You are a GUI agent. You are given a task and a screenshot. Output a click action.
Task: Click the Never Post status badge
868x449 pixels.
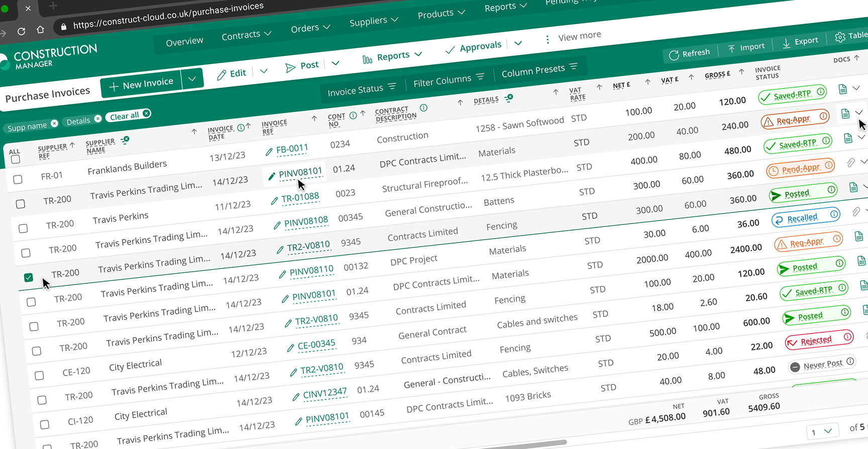pyautogui.click(x=822, y=364)
